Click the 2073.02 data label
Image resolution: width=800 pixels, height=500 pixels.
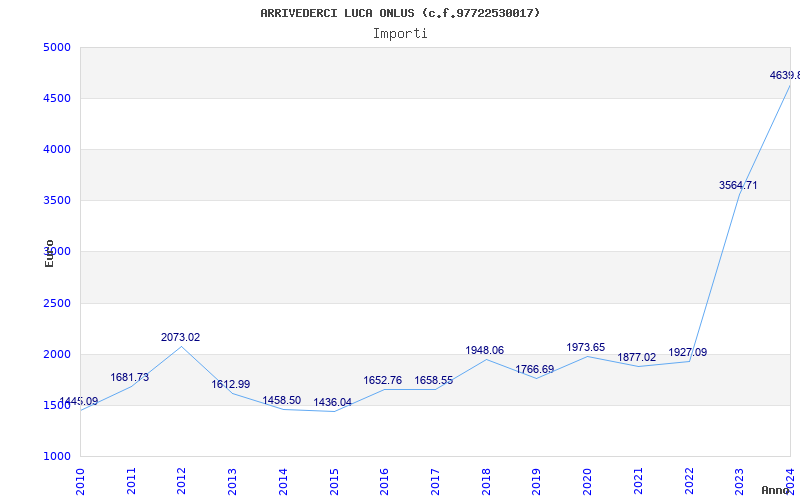[181, 338]
